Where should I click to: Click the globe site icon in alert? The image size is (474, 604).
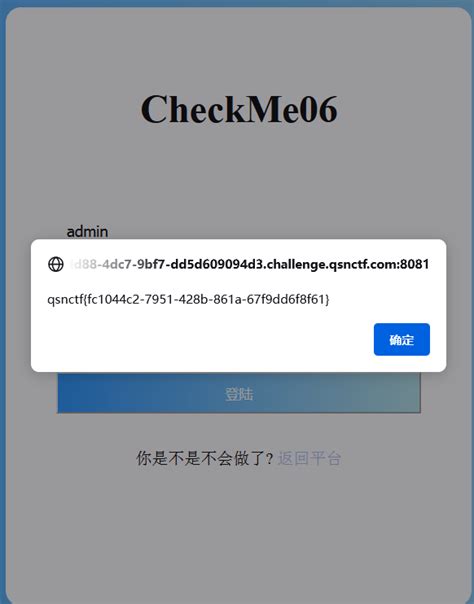coord(56,264)
